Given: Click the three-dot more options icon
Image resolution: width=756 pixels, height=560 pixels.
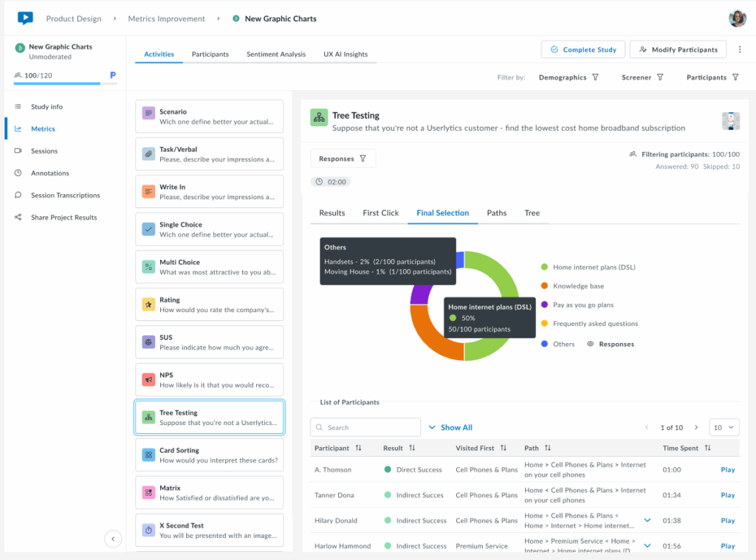Looking at the screenshot, I should pyautogui.click(x=740, y=49).
